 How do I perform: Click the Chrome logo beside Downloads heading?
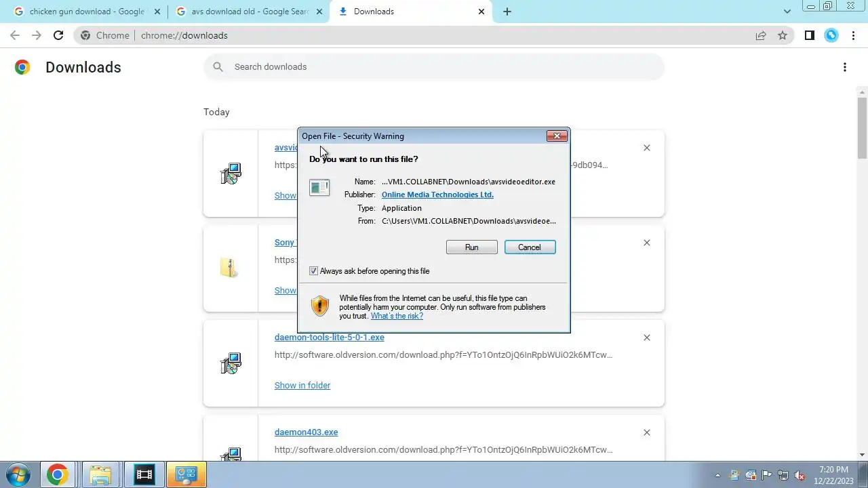[22, 67]
